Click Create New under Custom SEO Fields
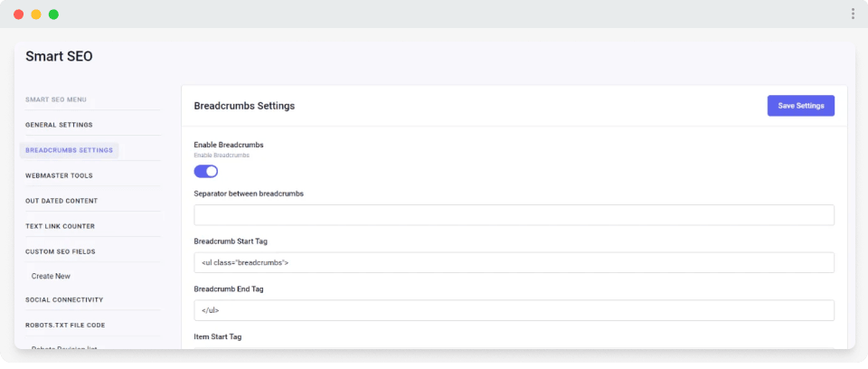 tap(51, 276)
